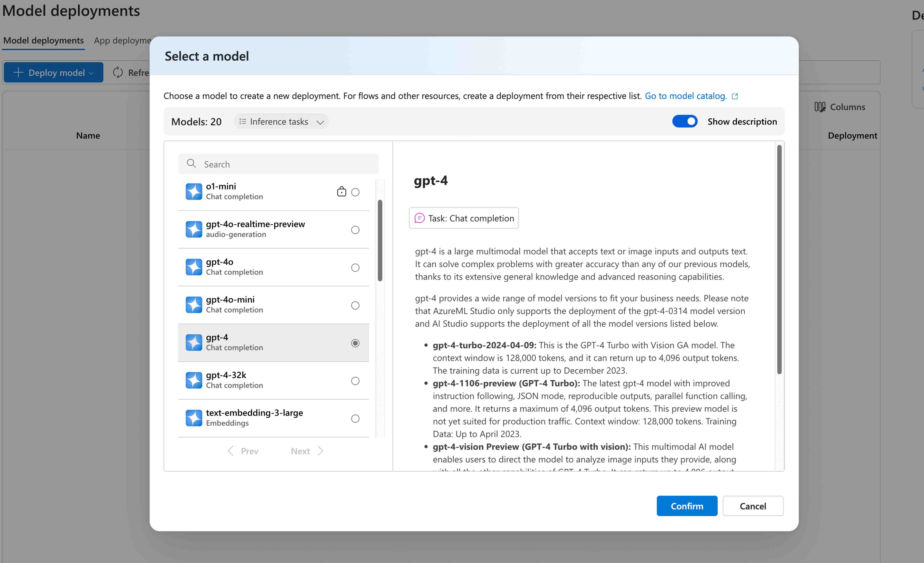Click the gpt-4o-mini model icon
Image resolution: width=924 pixels, height=563 pixels.
[194, 305]
